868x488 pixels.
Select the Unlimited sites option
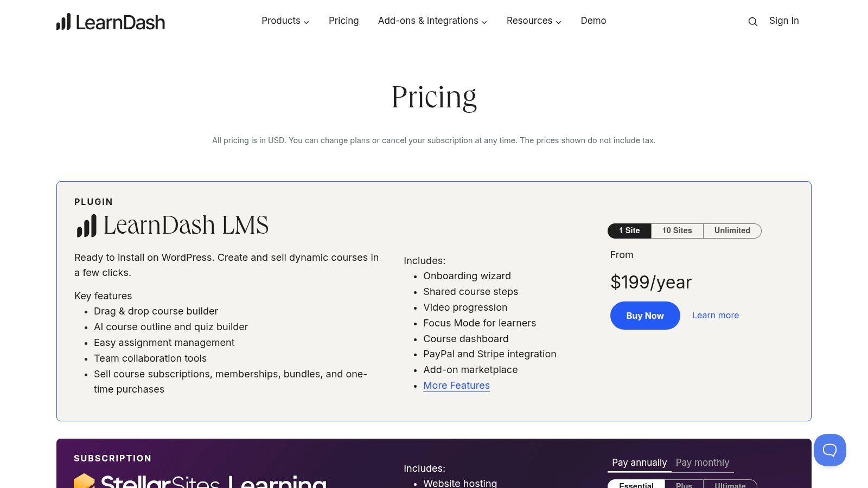(x=732, y=230)
